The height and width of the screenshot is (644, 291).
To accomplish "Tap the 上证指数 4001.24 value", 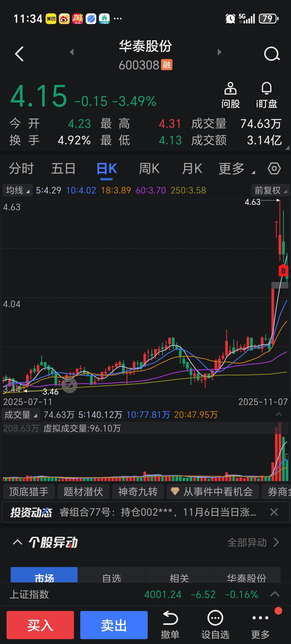I will point(163,594).
